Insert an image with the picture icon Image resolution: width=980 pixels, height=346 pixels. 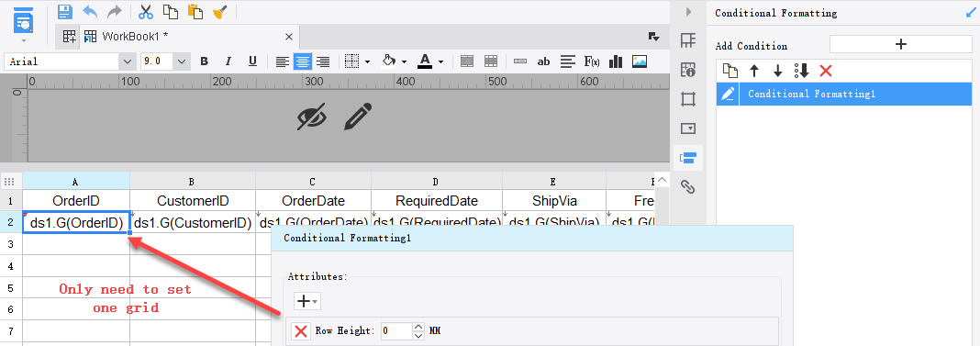(x=640, y=61)
